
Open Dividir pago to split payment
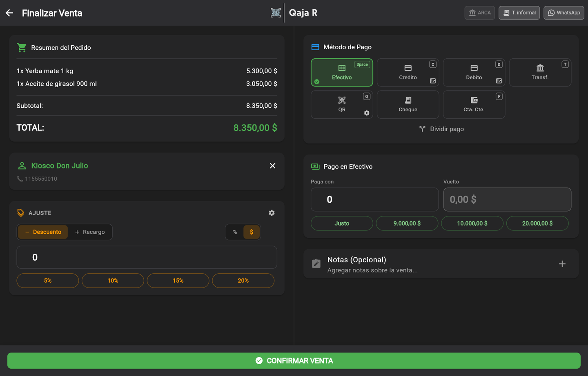[441, 129]
